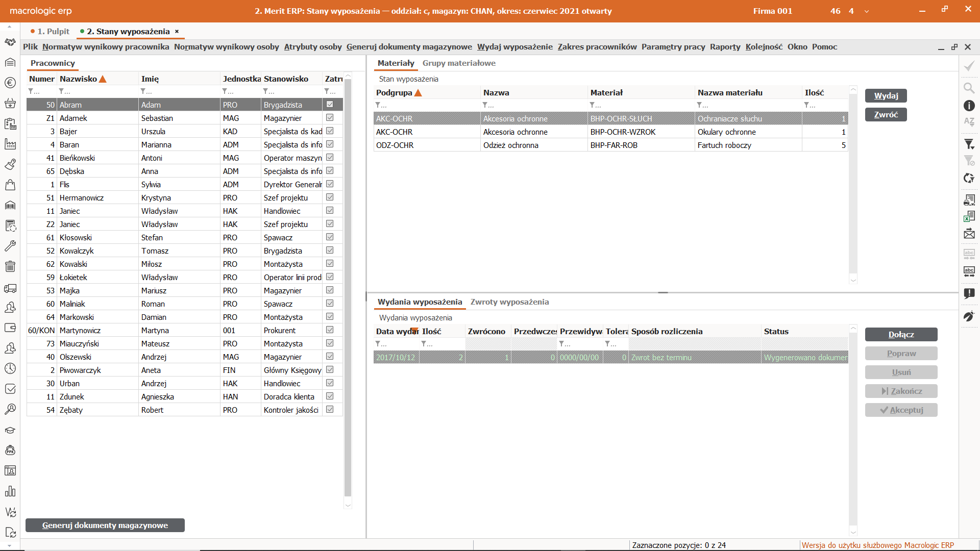Open the Raporty menu

(725, 47)
